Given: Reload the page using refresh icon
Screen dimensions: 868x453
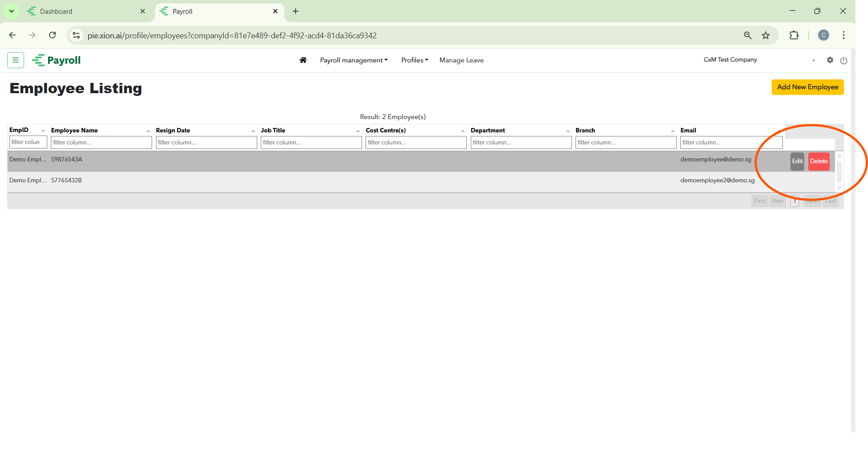Looking at the screenshot, I should point(53,35).
